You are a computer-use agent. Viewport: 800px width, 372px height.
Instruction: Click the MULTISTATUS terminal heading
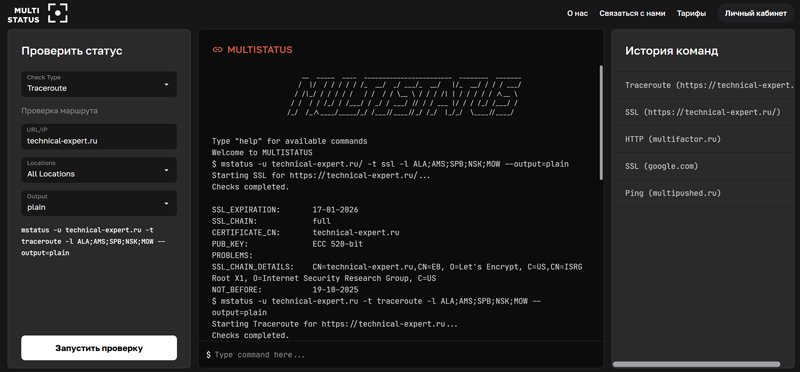click(x=260, y=50)
